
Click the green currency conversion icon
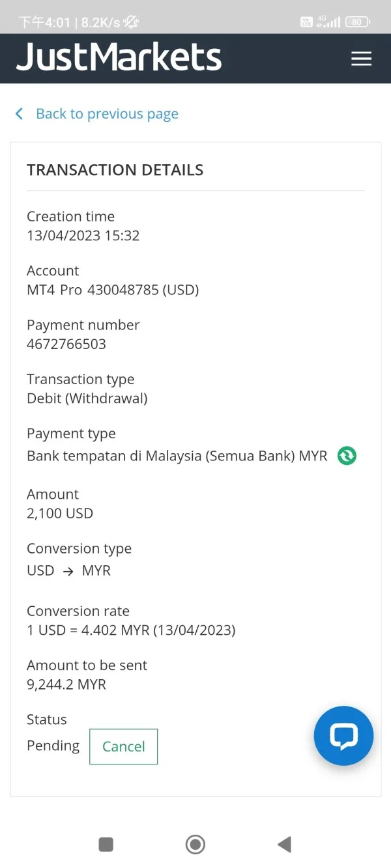(347, 456)
